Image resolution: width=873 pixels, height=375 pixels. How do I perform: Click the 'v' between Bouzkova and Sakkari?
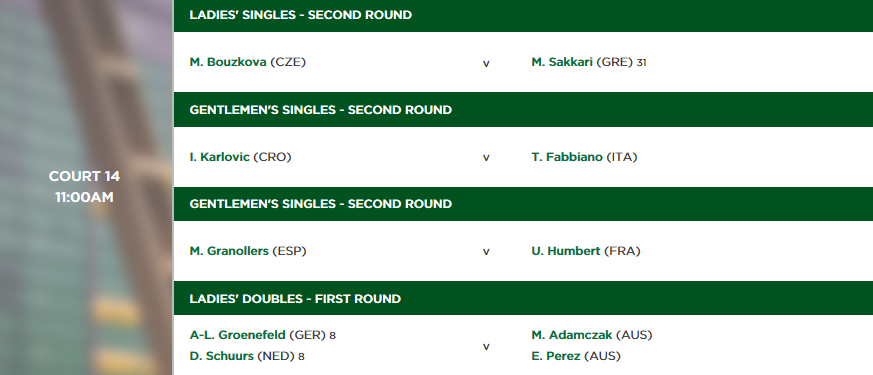tap(486, 63)
